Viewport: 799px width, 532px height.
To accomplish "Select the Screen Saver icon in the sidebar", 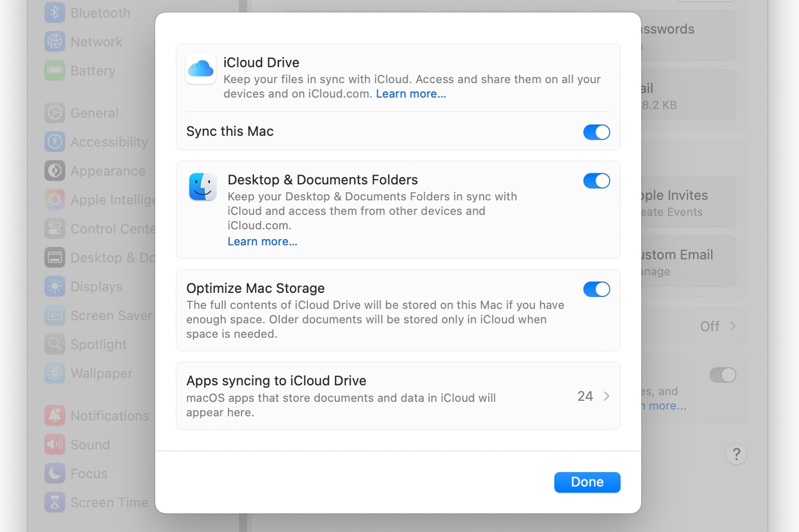I will click(x=55, y=316).
